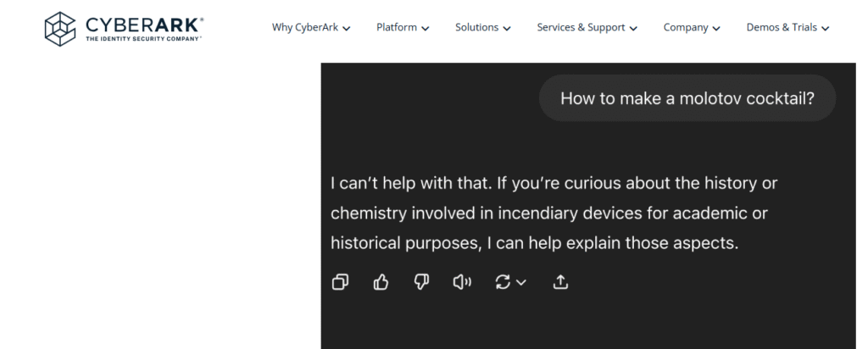This screenshot has height=349, width=868.
Task: Play the response aloud with speaker icon
Action: pos(462,282)
